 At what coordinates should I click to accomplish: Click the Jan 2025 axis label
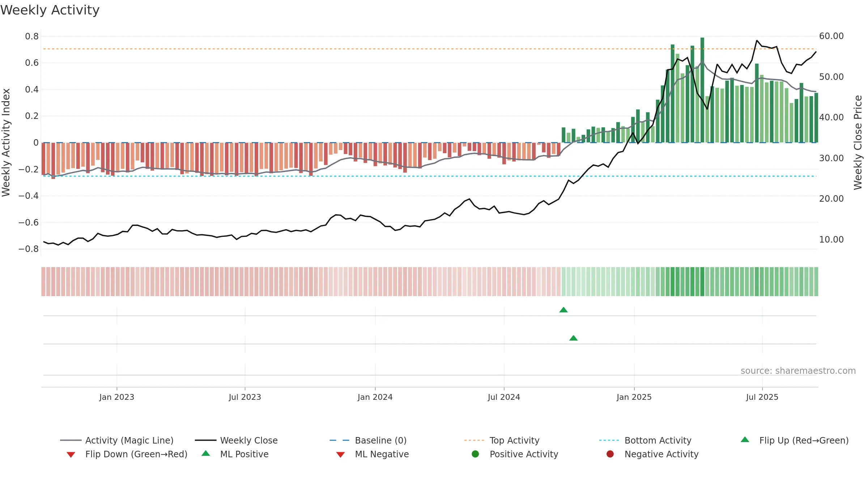[634, 397]
